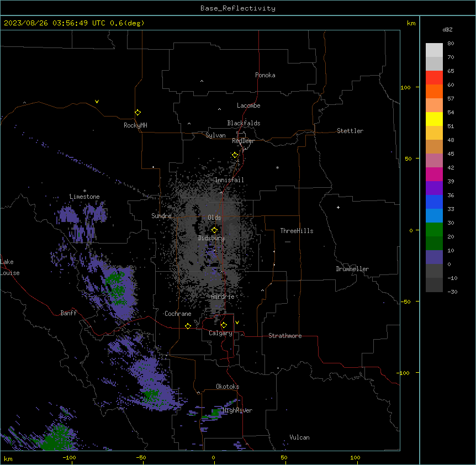Click the -100 km mark on bottom axis
476x465 pixels.
click(69, 457)
